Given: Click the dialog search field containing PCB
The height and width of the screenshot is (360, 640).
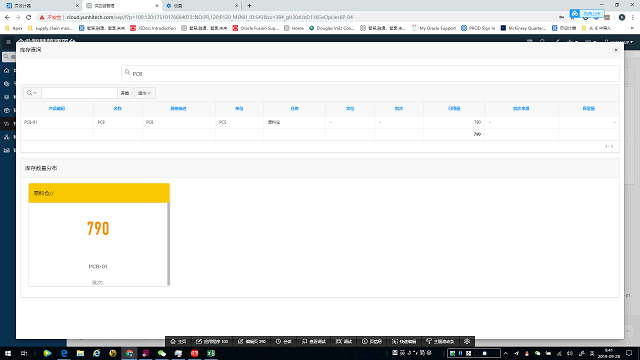Looking at the screenshot, I should (x=370, y=73).
